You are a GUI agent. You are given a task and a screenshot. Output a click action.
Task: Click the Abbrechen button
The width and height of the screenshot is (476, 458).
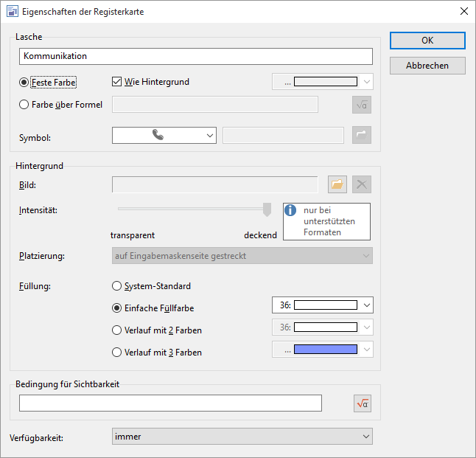427,66
